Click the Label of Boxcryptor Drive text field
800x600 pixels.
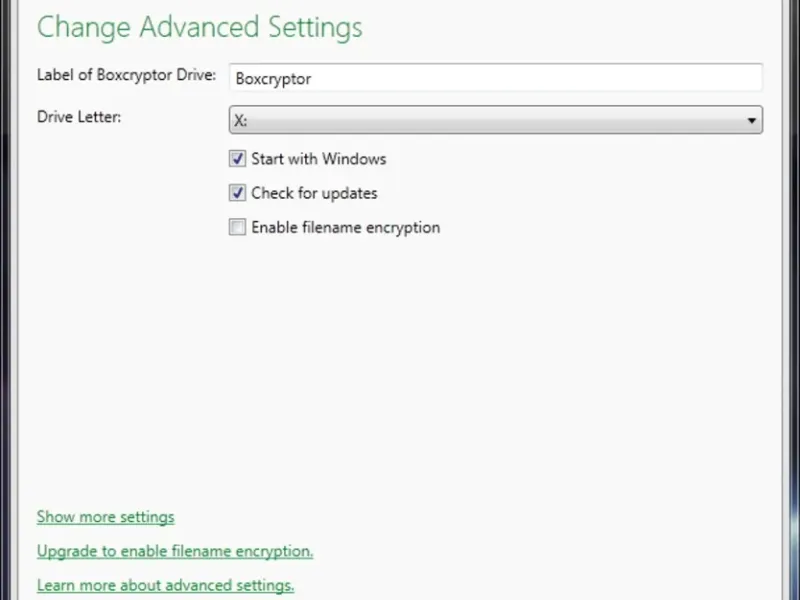click(x=495, y=78)
